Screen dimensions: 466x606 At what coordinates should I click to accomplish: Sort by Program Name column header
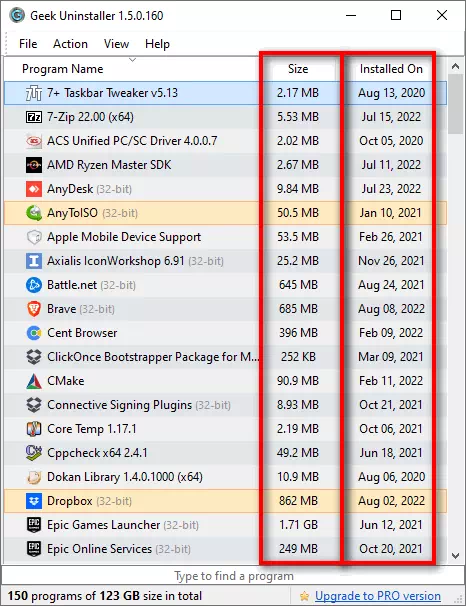click(63, 69)
